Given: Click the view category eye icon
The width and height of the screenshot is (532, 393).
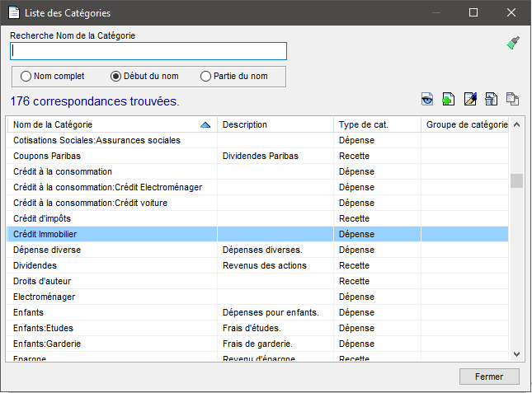Looking at the screenshot, I should coord(427,100).
